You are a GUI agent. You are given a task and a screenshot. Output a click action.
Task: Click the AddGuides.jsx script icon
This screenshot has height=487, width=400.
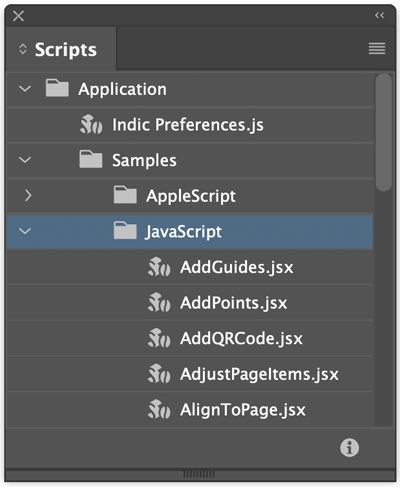click(x=159, y=267)
